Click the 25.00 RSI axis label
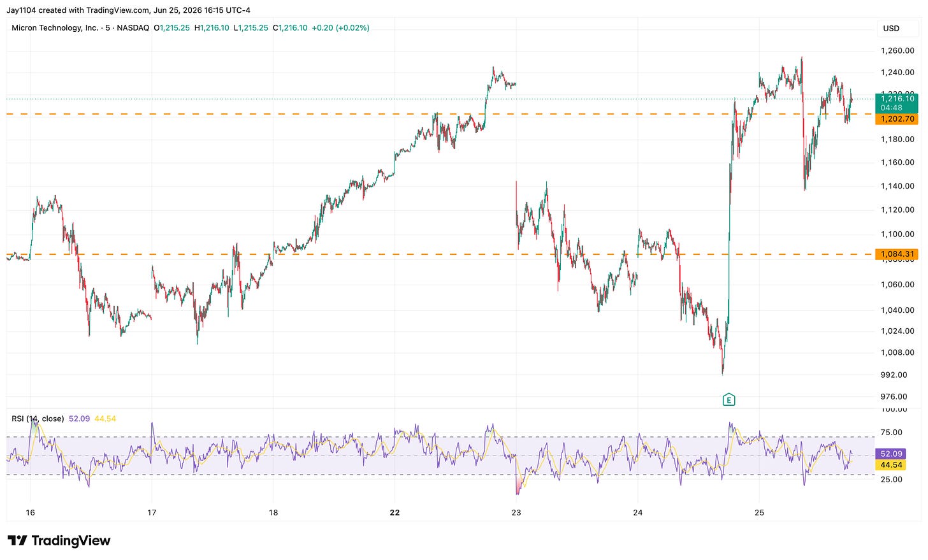This screenshot has height=560, width=928. coord(891,479)
